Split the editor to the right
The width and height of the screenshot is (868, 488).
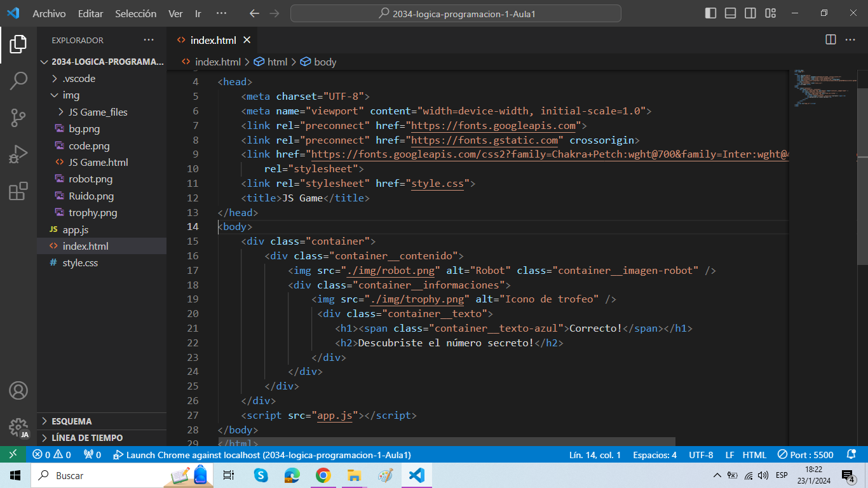(831, 39)
